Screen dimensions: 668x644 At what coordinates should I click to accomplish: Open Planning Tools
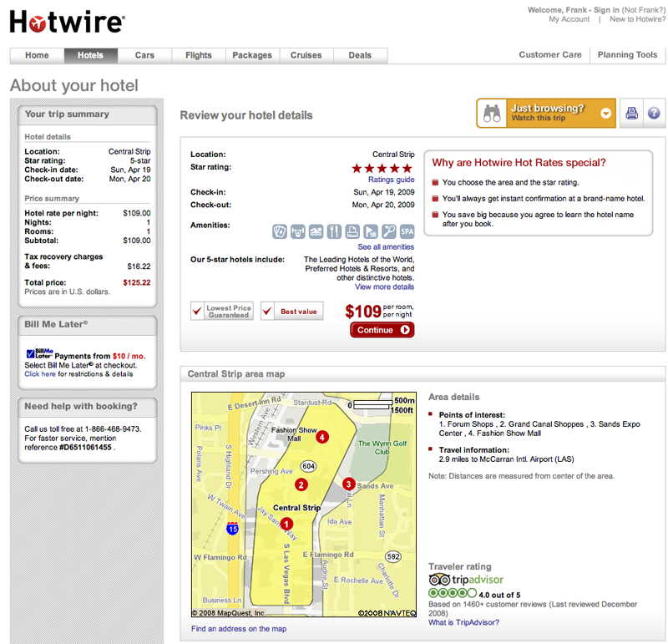(x=627, y=54)
